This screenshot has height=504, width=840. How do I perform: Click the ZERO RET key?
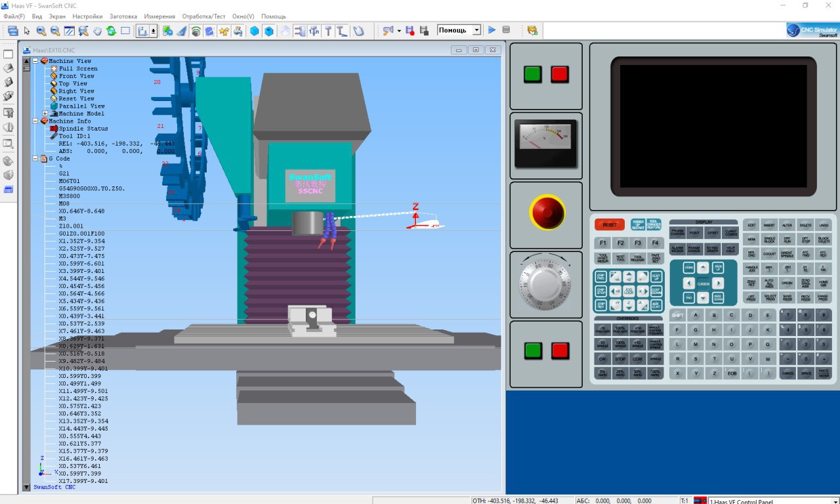pyautogui.click(x=751, y=283)
